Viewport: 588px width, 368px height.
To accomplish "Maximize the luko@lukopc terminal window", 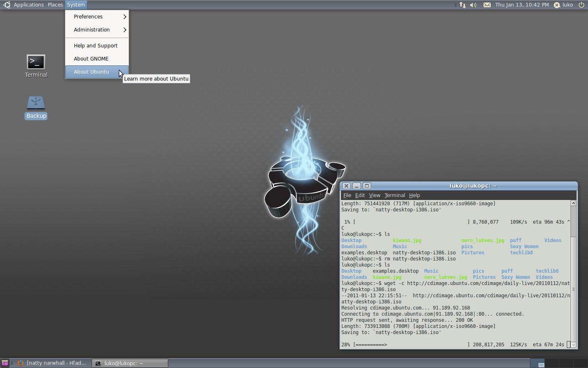I will pos(367,186).
